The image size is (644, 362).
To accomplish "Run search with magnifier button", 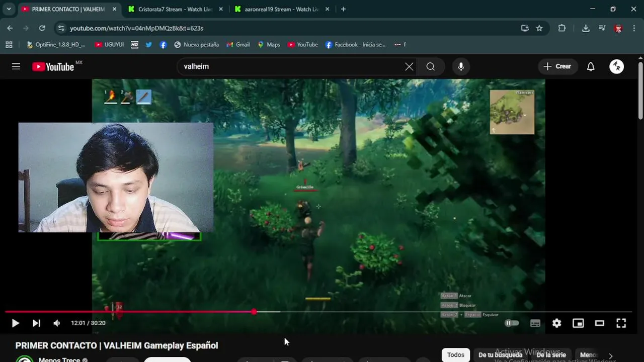I will [431, 66].
